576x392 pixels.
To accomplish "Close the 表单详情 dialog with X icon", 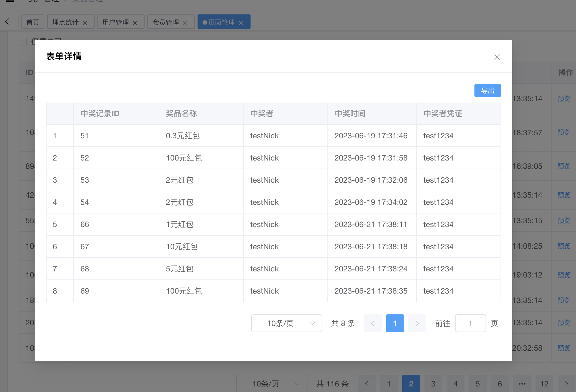I will pos(497,57).
